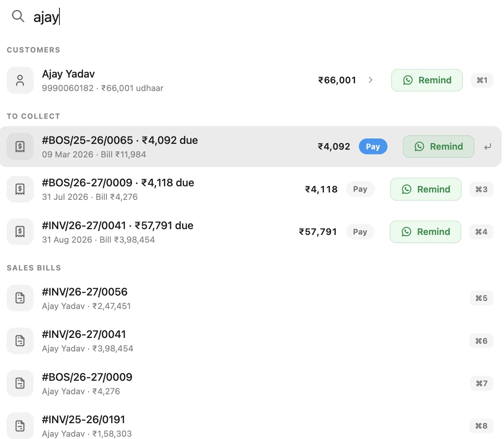Expand Ajay Yadav customer with the chevron
This screenshot has height=439, width=504.
pyautogui.click(x=370, y=80)
